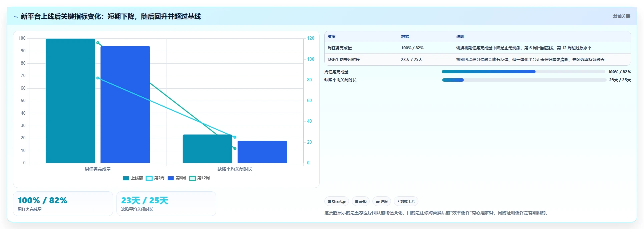Click the Chart.js tag chip
This screenshot has width=644, height=229.
click(x=337, y=201)
